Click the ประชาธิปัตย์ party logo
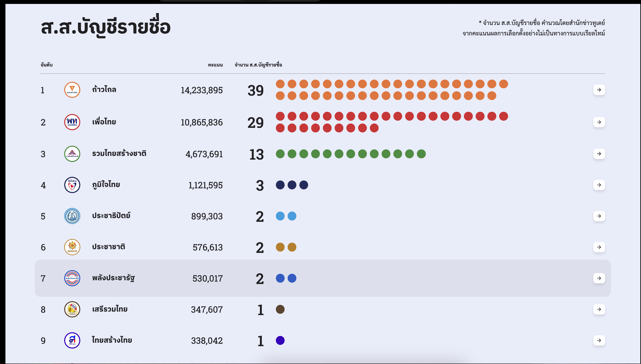This screenshot has width=641, height=364. coord(72,216)
